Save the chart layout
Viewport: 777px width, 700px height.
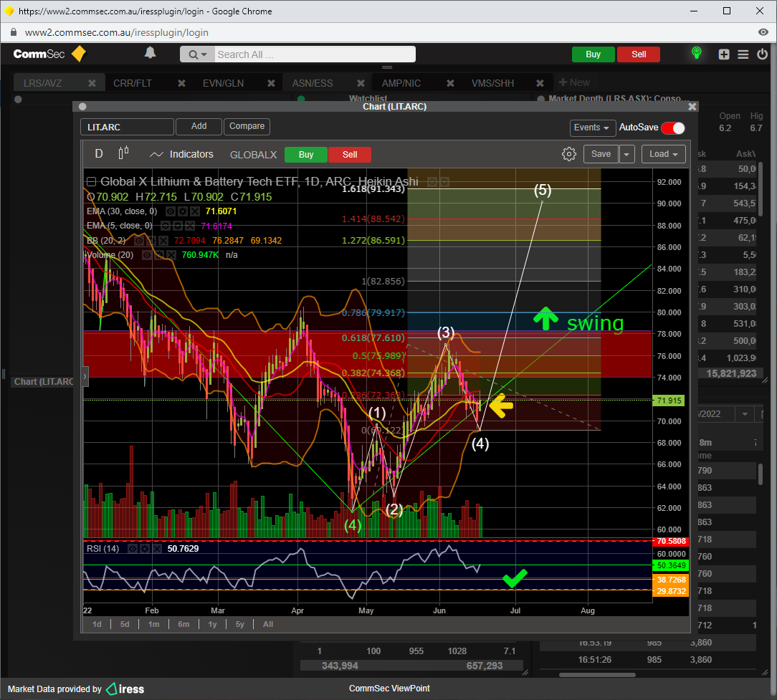(601, 154)
